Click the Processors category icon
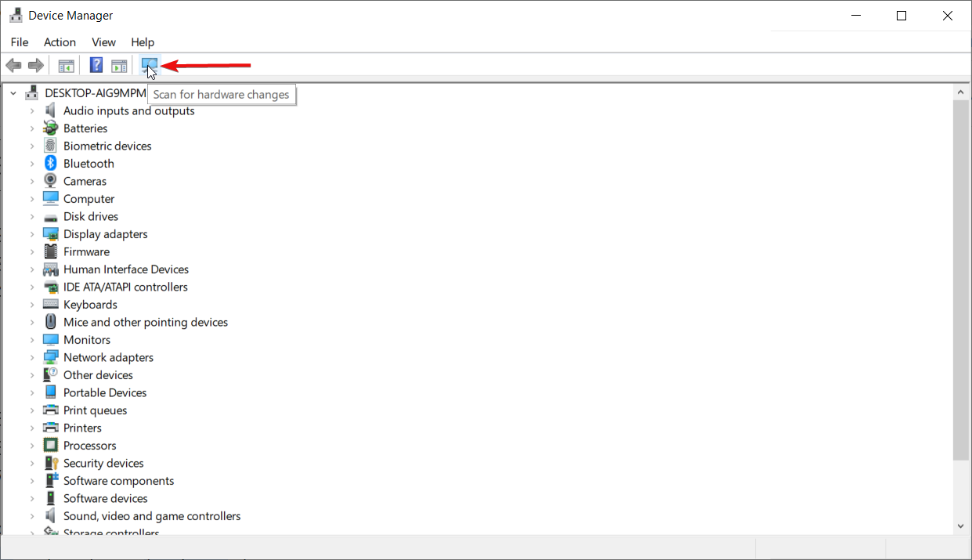 [x=51, y=446]
